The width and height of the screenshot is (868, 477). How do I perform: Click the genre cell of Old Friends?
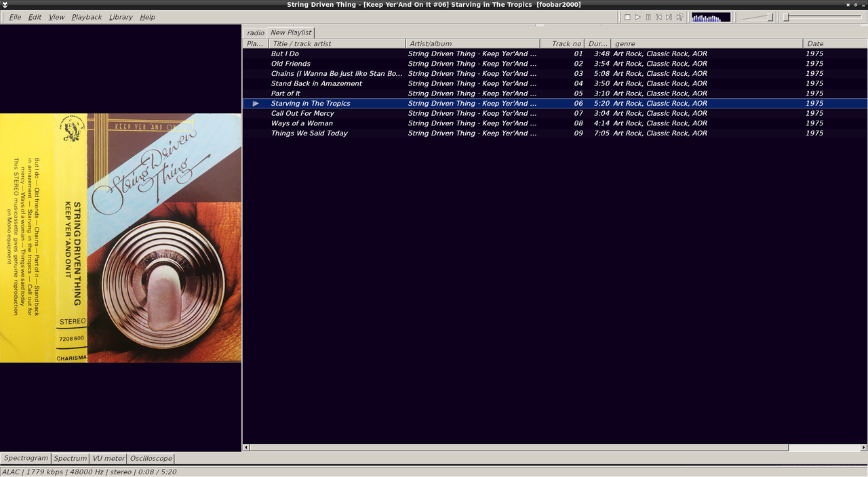click(x=660, y=64)
